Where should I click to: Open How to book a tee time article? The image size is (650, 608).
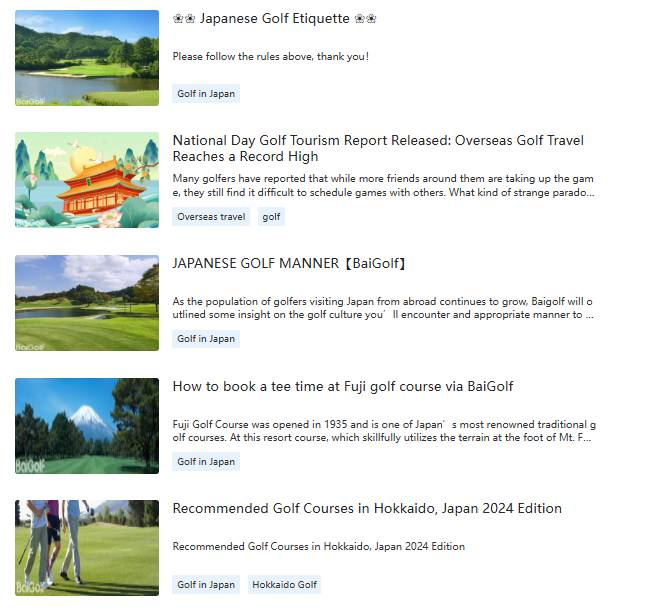coord(343,386)
